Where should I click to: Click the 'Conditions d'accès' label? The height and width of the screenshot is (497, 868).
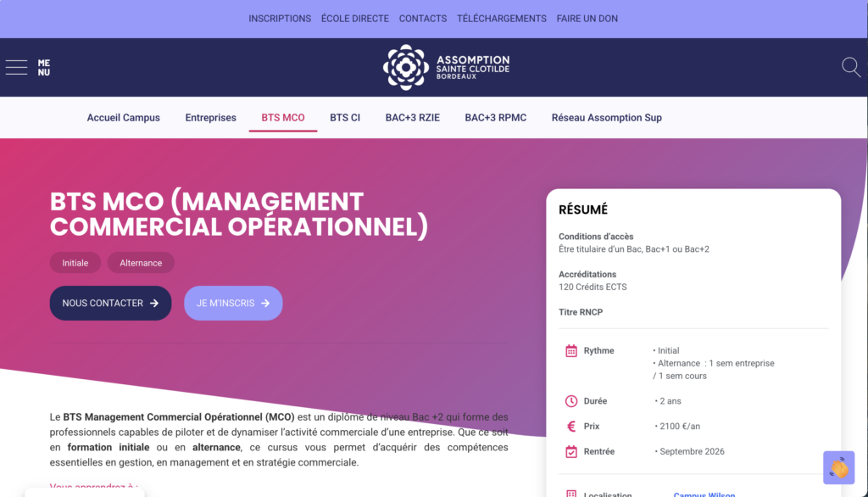coord(596,236)
